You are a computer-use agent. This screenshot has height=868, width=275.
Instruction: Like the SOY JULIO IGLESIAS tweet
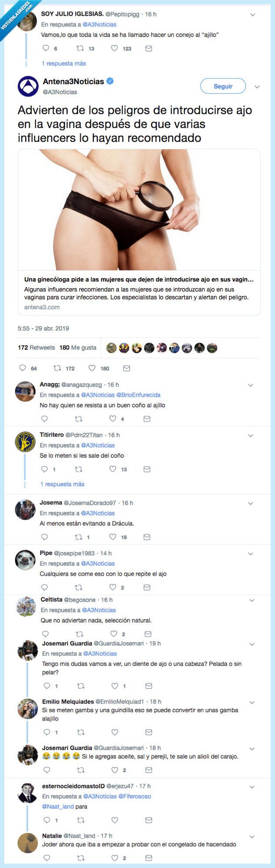(115, 49)
